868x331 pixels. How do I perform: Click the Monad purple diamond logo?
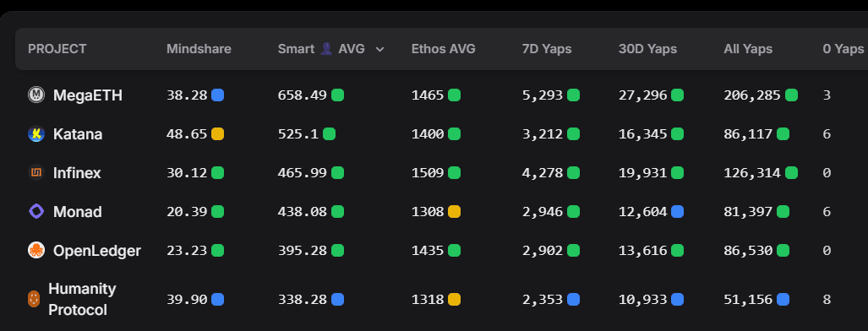point(36,211)
